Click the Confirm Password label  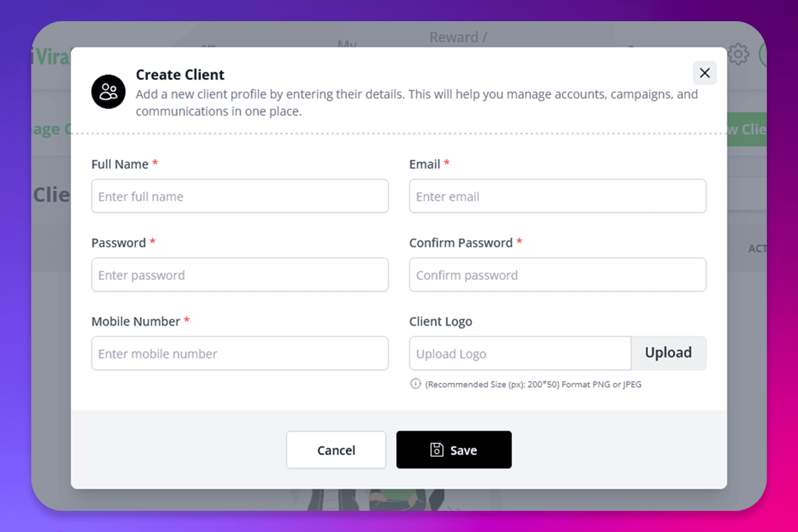[461, 243]
